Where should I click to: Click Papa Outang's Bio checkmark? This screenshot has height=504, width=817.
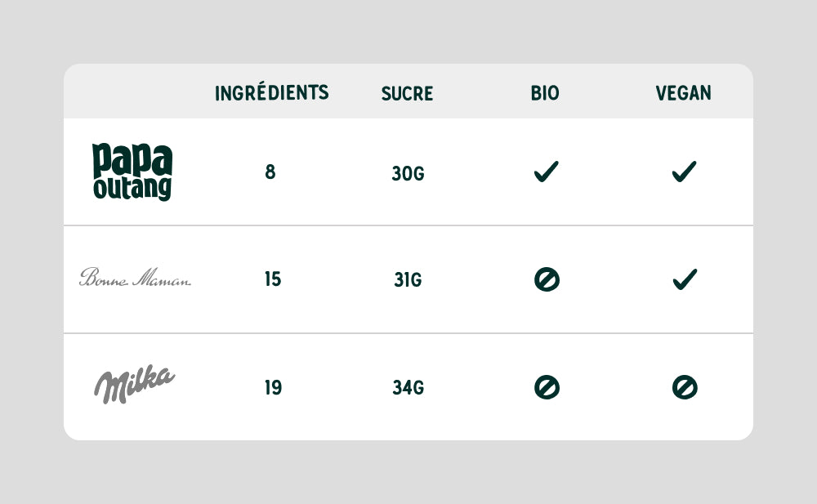(x=546, y=172)
